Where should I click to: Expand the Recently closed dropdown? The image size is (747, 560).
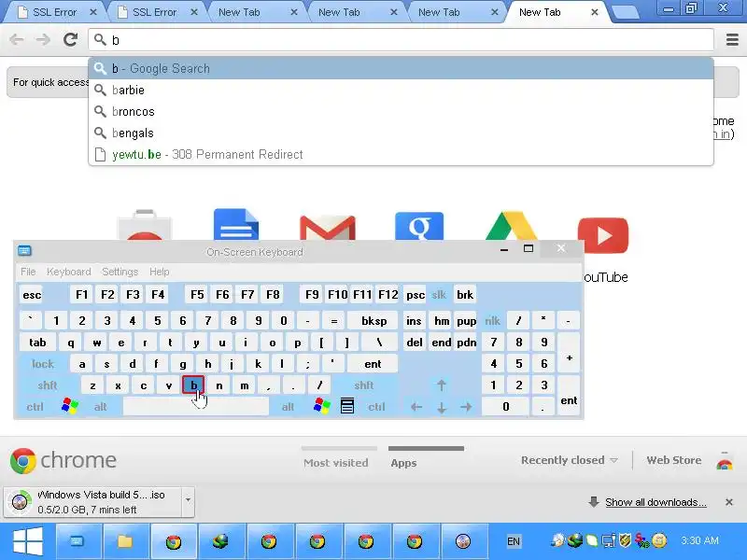[570, 460]
